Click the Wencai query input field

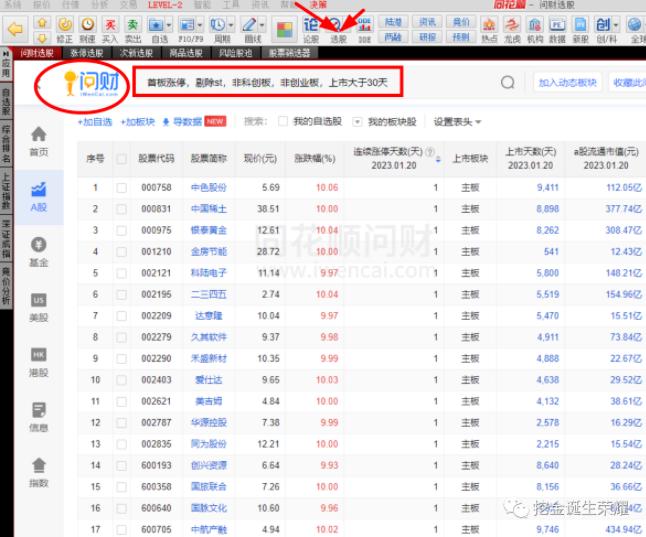268,82
